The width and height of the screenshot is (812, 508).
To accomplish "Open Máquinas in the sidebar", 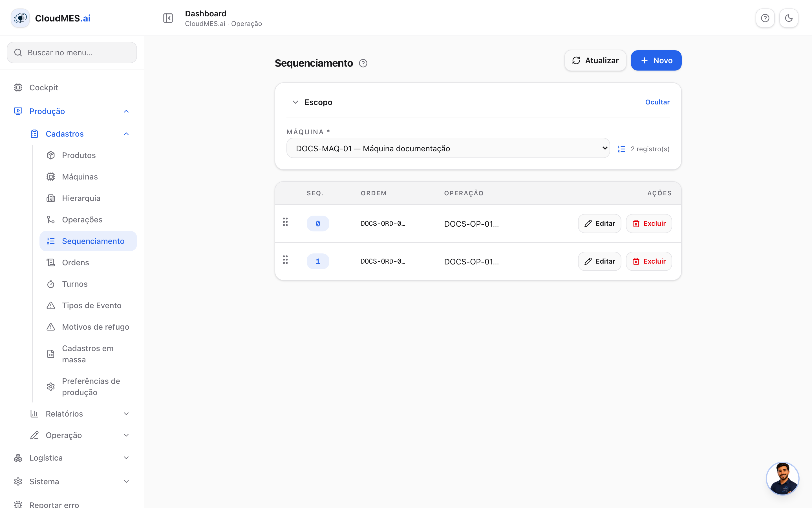I will (88, 177).
